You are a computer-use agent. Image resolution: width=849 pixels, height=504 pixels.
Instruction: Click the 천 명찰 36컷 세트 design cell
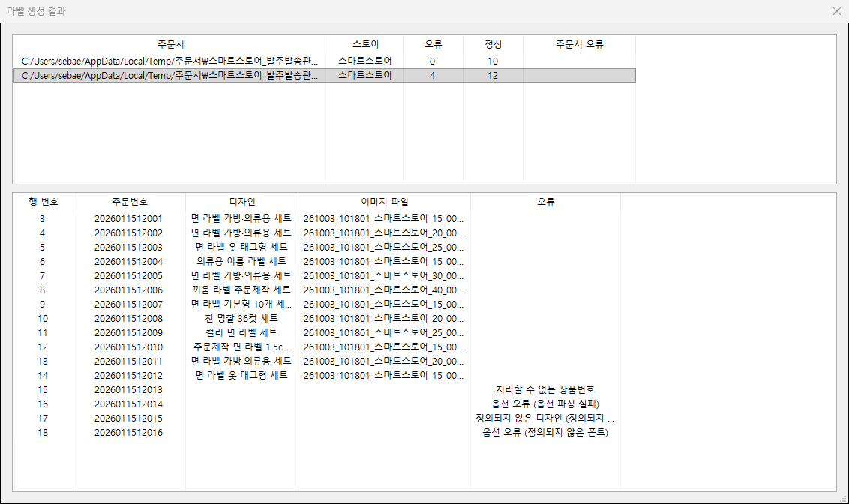tap(241, 318)
